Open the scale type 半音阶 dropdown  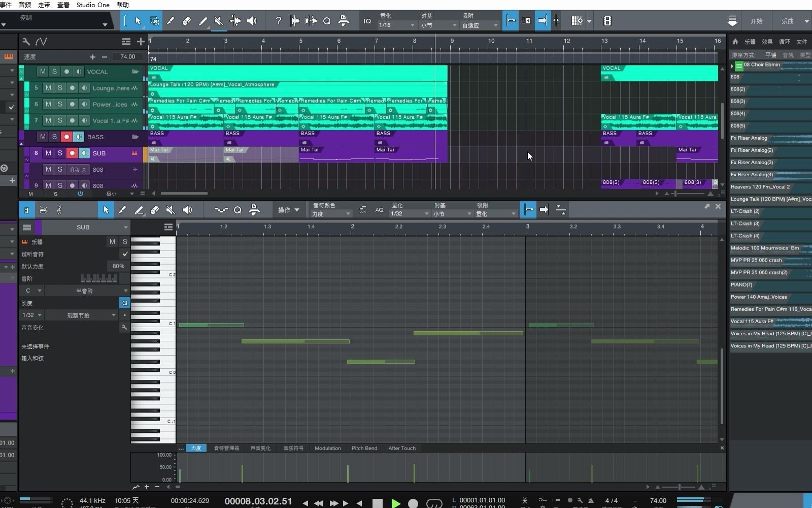point(88,291)
